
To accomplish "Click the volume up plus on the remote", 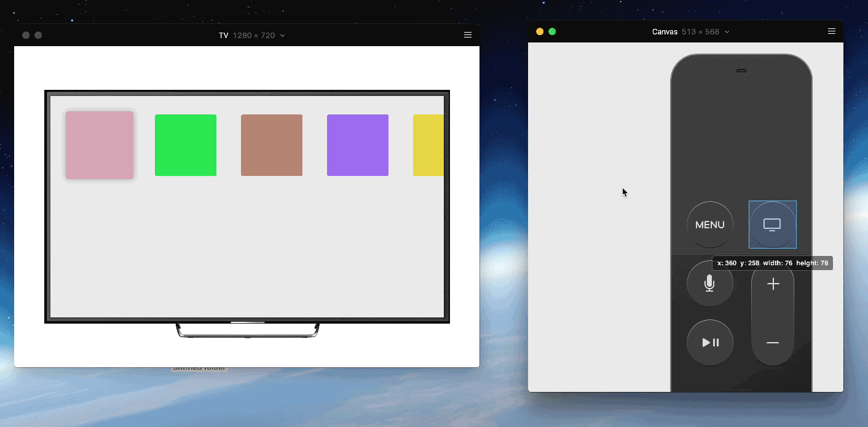I will point(773,284).
